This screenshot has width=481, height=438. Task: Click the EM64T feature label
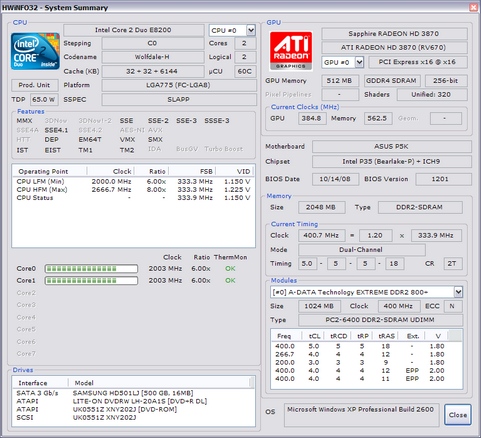tap(90, 140)
